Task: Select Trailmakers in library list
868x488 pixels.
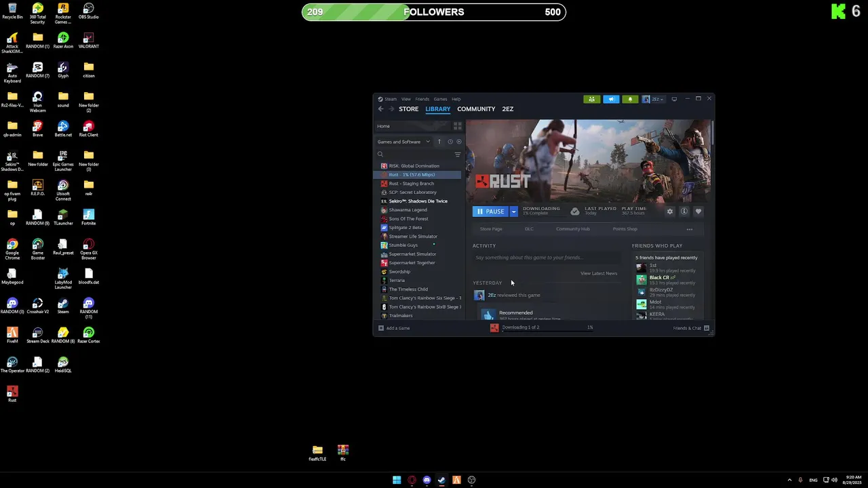Action: tap(418, 316)
